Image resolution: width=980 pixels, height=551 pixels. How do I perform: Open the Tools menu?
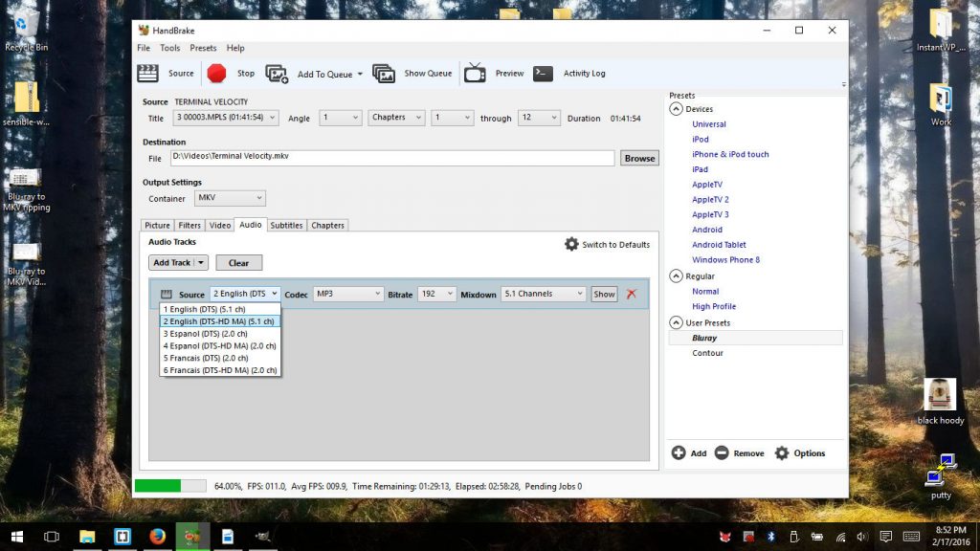coord(169,48)
